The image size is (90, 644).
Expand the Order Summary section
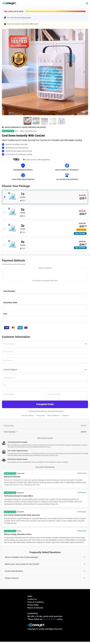[11, 432]
